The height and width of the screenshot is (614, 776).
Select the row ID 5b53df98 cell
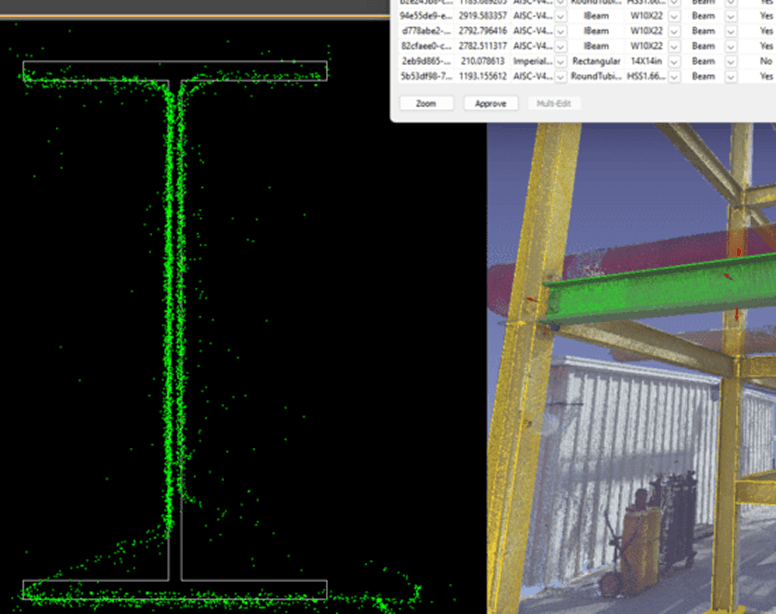[426, 76]
